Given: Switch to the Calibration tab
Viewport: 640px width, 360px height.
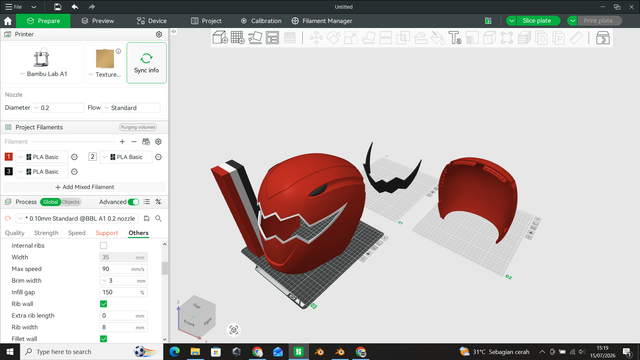Looking at the screenshot, I should (x=261, y=21).
